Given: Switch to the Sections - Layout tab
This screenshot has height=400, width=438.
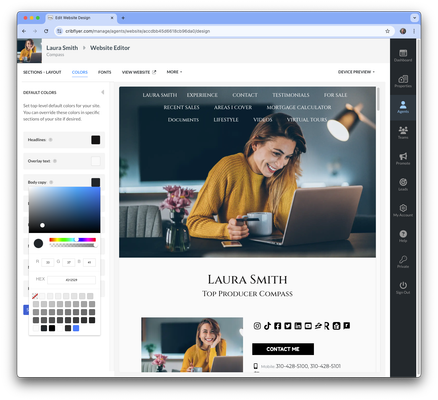Looking at the screenshot, I should click(x=42, y=72).
